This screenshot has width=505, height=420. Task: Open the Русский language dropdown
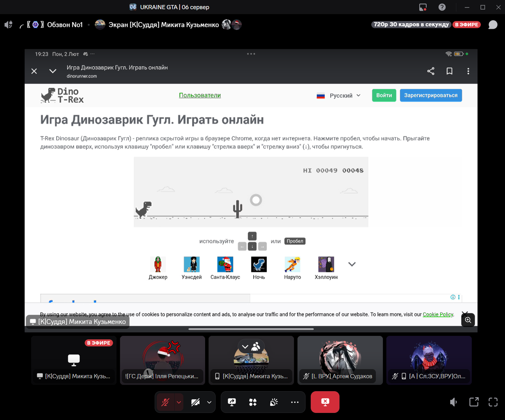tap(339, 96)
